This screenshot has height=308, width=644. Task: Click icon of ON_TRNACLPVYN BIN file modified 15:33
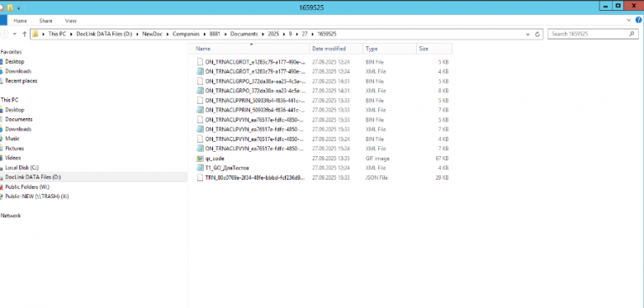[200, 120]
